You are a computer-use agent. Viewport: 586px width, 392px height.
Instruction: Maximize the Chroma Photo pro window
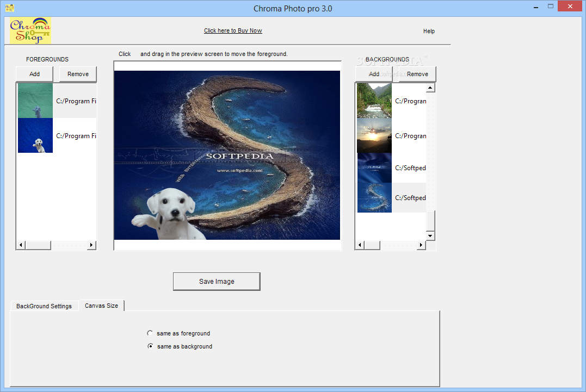pyautogui.click(x=551, y=7)
